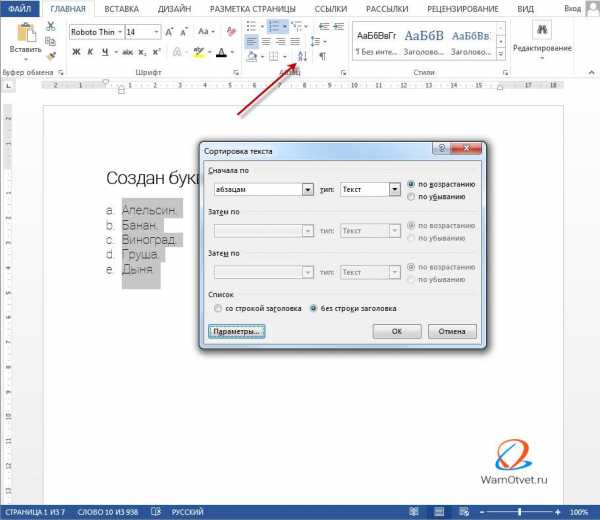600x520 pixels.
Task: Open the font name Roboto Thin dropdown
Action: point(120,32)
